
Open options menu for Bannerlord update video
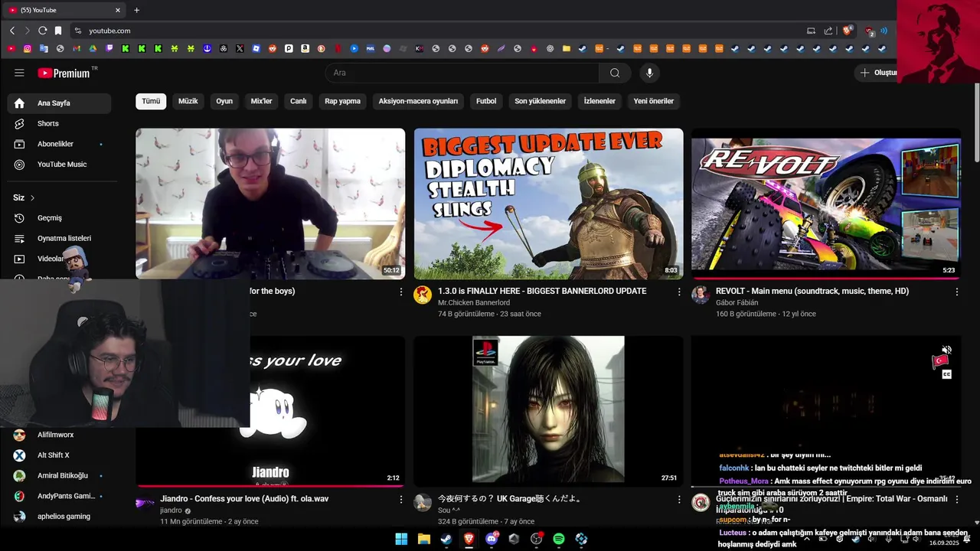click(x=678, y=292)
